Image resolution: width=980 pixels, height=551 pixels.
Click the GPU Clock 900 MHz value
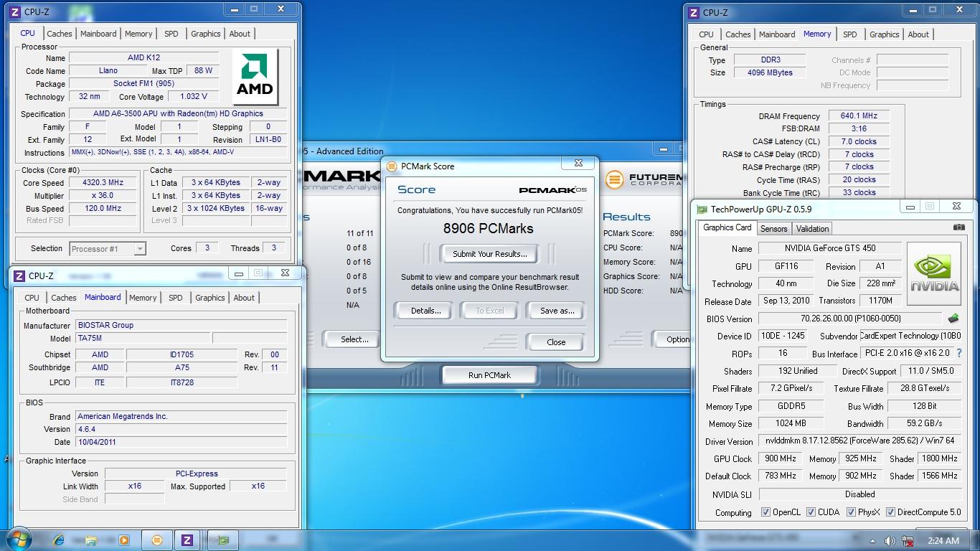point(780,458)
